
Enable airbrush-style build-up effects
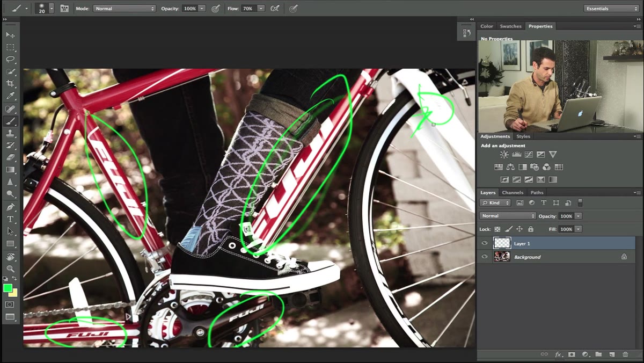[275, 9]
